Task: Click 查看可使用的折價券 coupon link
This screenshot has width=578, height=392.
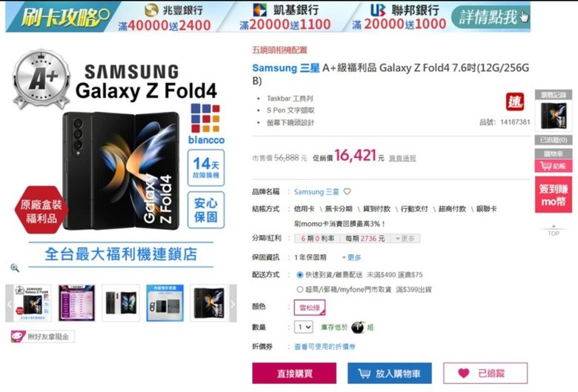Action: pos(325,347)
